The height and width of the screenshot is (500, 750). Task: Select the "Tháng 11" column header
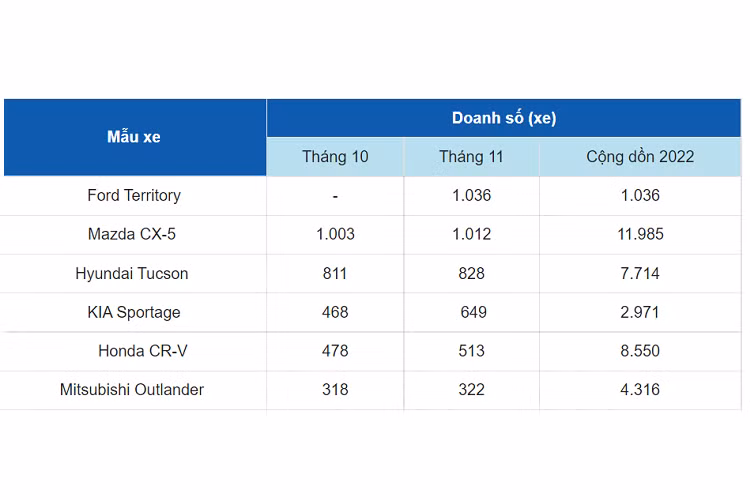tap(471, 157)
